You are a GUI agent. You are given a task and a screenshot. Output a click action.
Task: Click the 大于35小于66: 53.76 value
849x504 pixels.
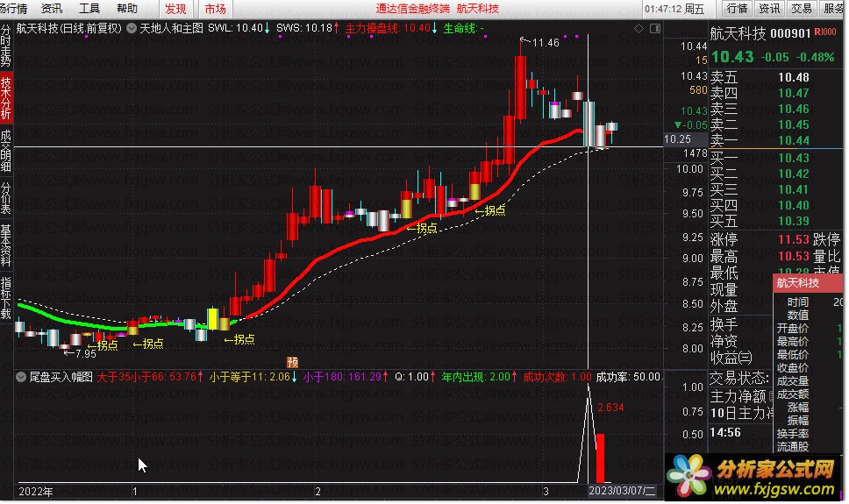(x=151, y=377)
